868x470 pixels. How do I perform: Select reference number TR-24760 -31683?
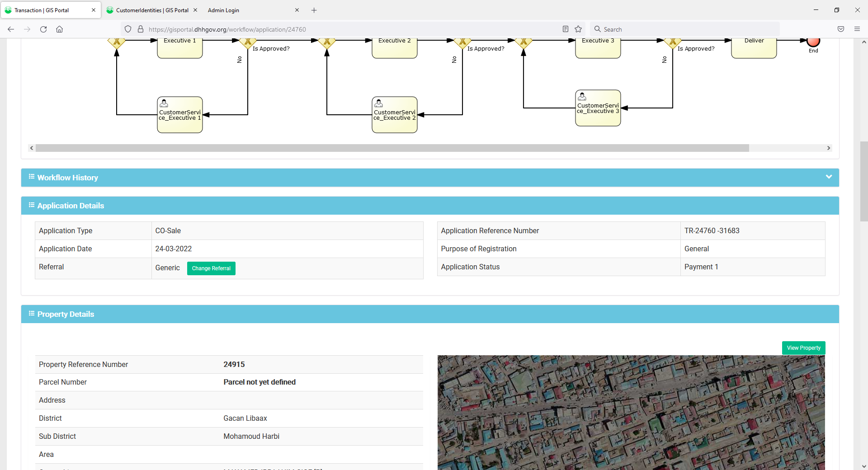point(712,230)
